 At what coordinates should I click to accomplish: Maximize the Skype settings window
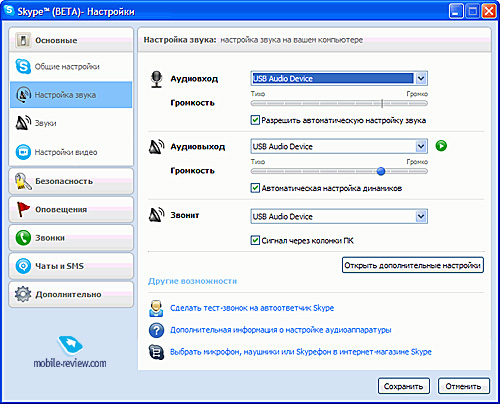tap(472, 12)
